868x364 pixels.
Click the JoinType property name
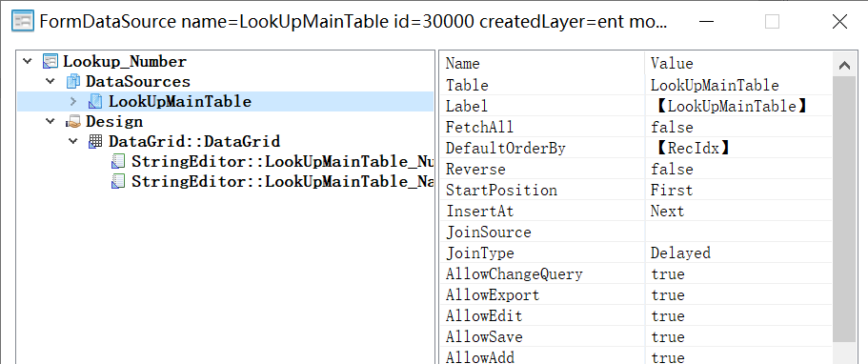click(479, 253)
